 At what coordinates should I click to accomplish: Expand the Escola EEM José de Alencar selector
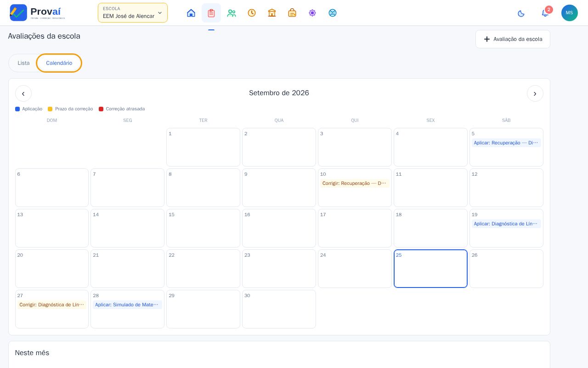point(133,13)
